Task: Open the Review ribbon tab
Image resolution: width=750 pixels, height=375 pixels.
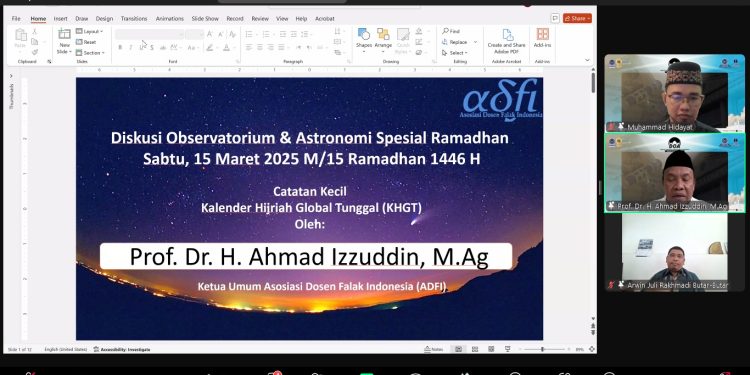Action: 260,19
